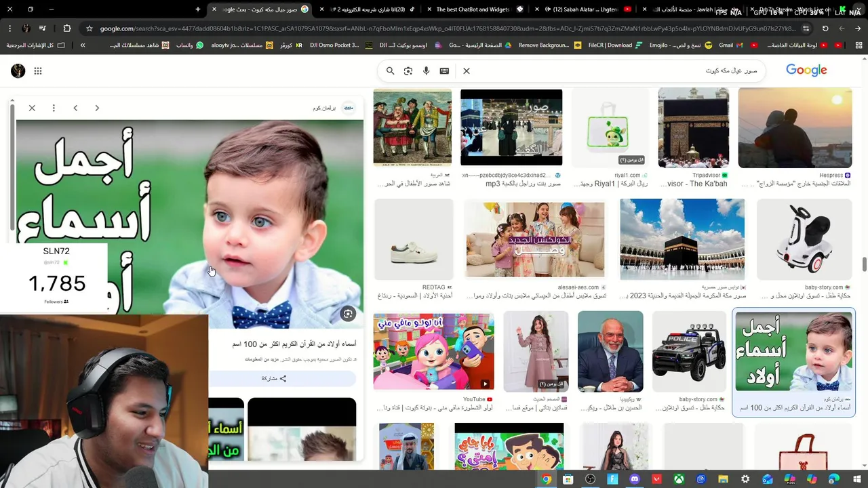Open a new tab with plus button
This screenshot has width=868, height=488.
198,9
